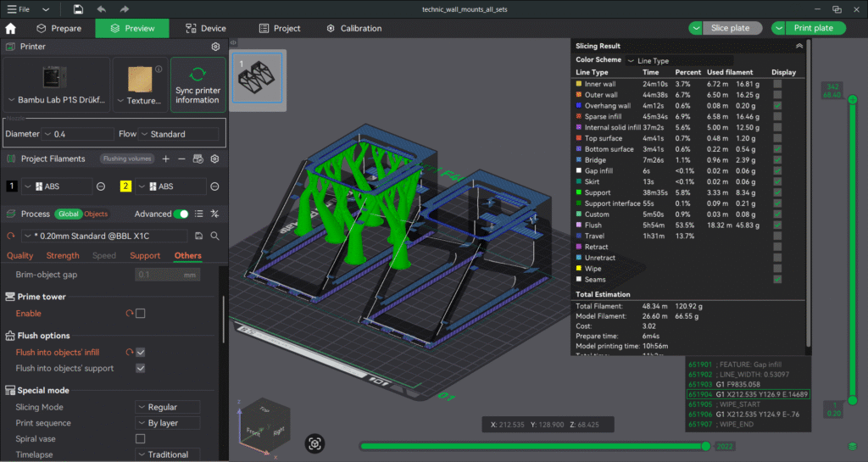Screen dimensions: 868x462
Task: Open the Quality settings tab
Action: coord(20,256)
